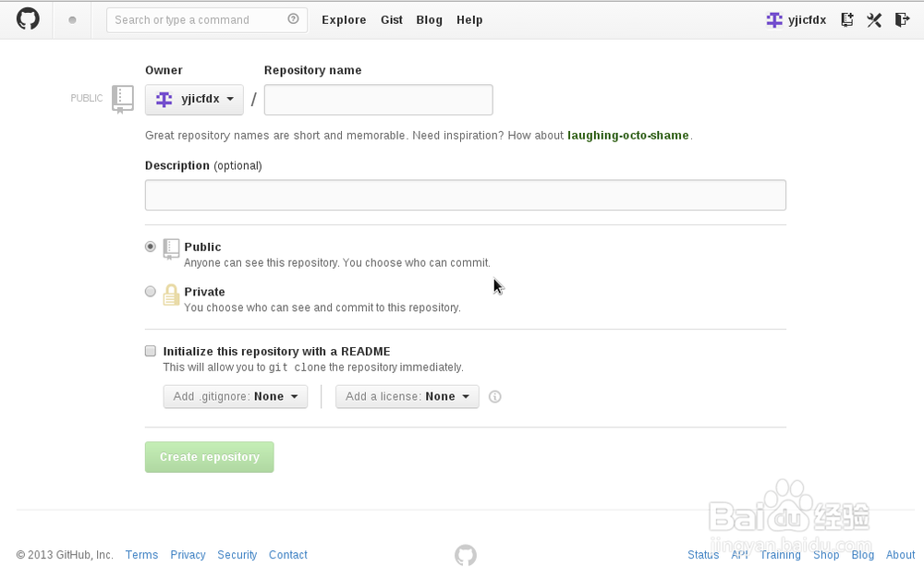Click the footer GitHub Octocat logo
924x578 pixels.
tap(466, 555)
